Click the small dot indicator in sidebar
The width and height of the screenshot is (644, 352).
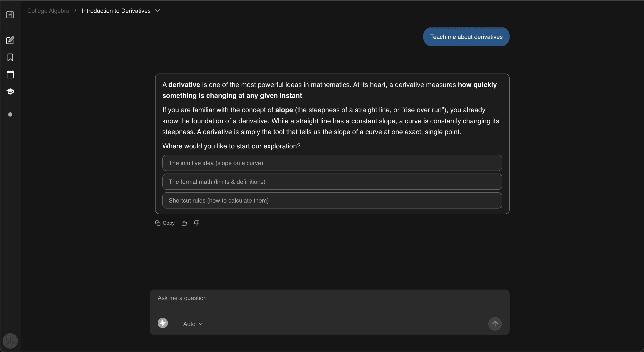10,114
